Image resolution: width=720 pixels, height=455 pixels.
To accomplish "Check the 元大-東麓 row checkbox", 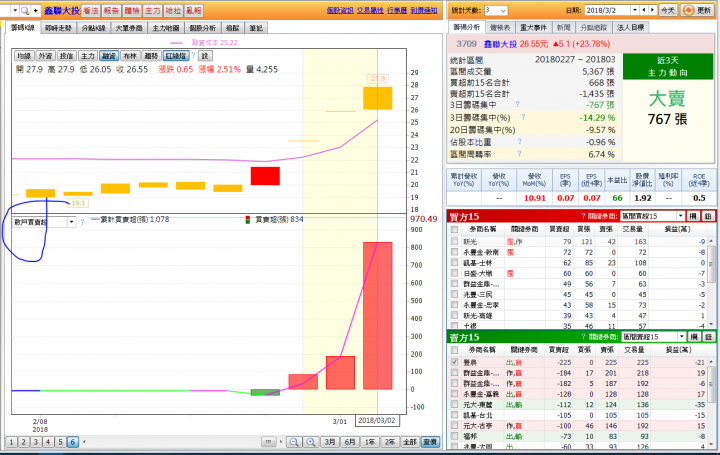I will [454, 404].
